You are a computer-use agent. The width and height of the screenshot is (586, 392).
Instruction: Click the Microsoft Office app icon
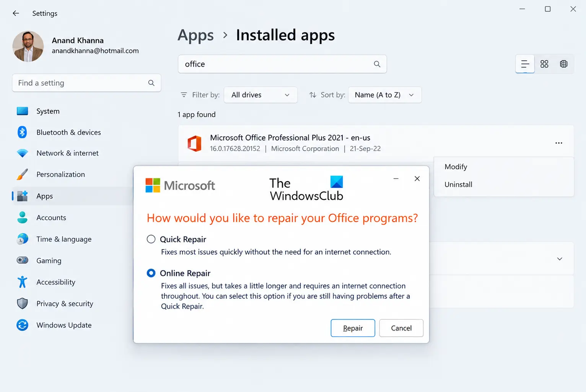(x=194, y=143)
